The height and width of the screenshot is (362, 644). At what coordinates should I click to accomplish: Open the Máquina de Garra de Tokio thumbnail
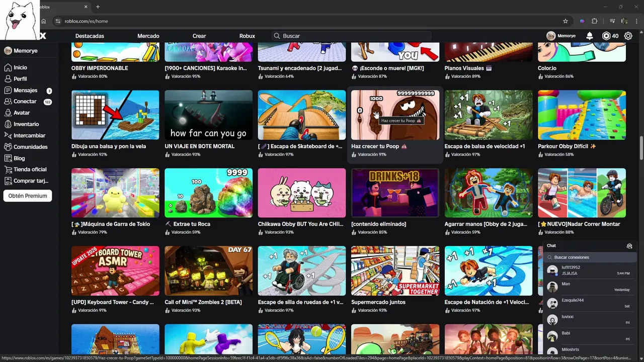(x=115, y=193)
